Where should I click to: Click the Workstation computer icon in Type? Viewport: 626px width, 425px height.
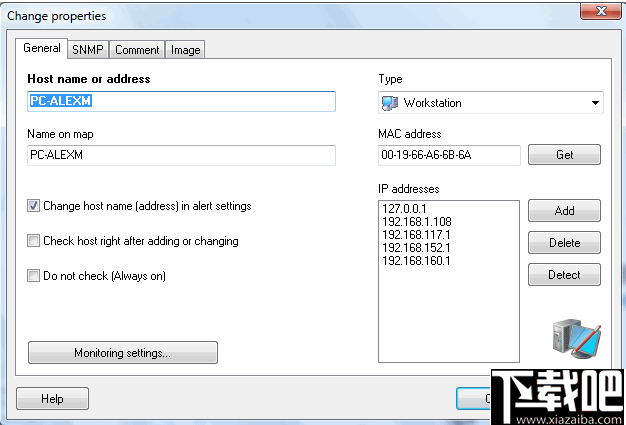[390, 103]
